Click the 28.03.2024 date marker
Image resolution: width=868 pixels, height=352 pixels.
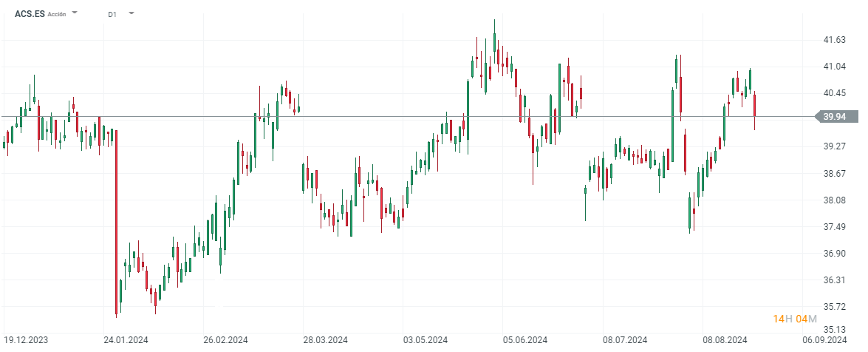[324, 340]
